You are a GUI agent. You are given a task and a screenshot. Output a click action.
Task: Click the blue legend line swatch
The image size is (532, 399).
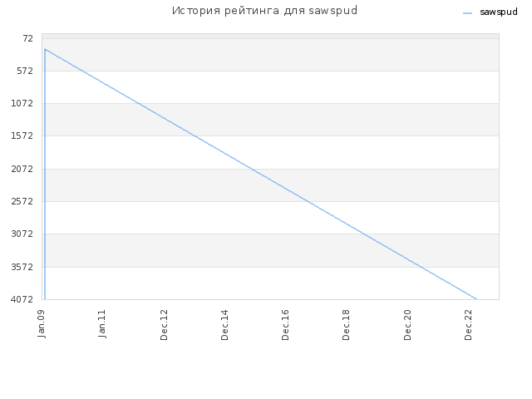[467, 13]
